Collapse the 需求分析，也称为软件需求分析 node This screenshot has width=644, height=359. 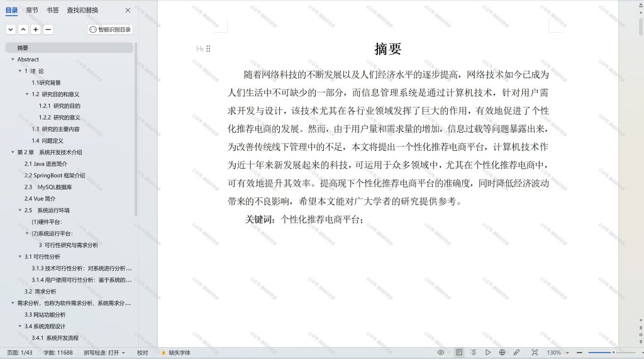click(x=13, y=303)
